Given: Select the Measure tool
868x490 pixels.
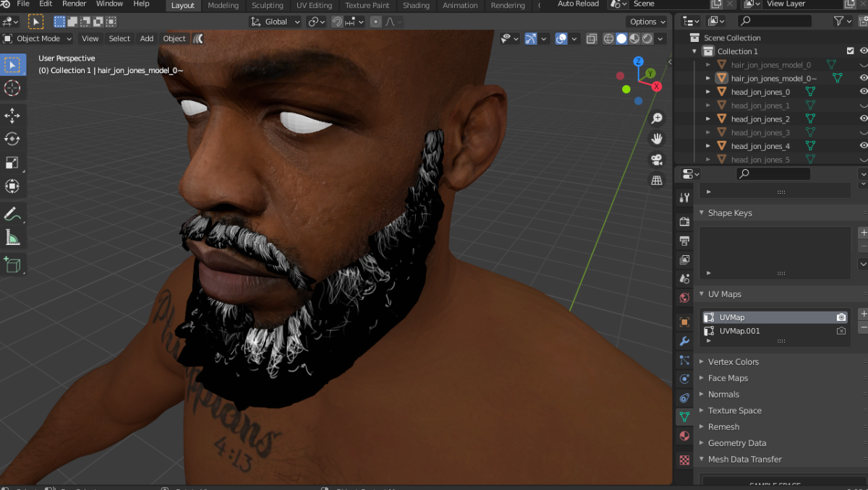Looking at the screenshot, I should (x=12, y=237).
